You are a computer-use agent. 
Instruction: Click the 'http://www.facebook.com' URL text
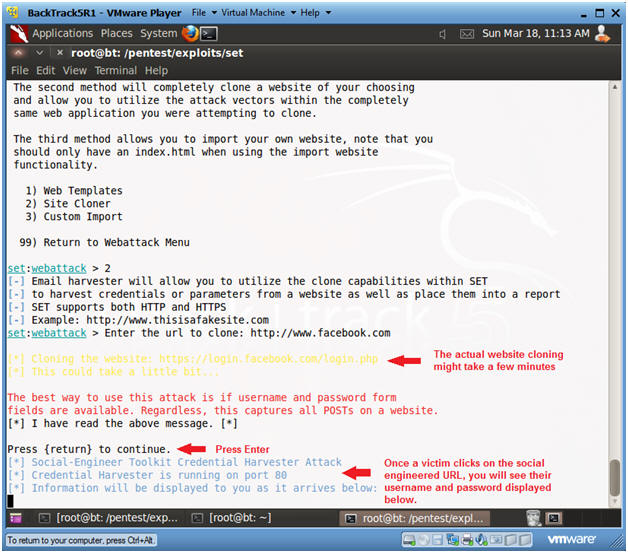(320, 333)
